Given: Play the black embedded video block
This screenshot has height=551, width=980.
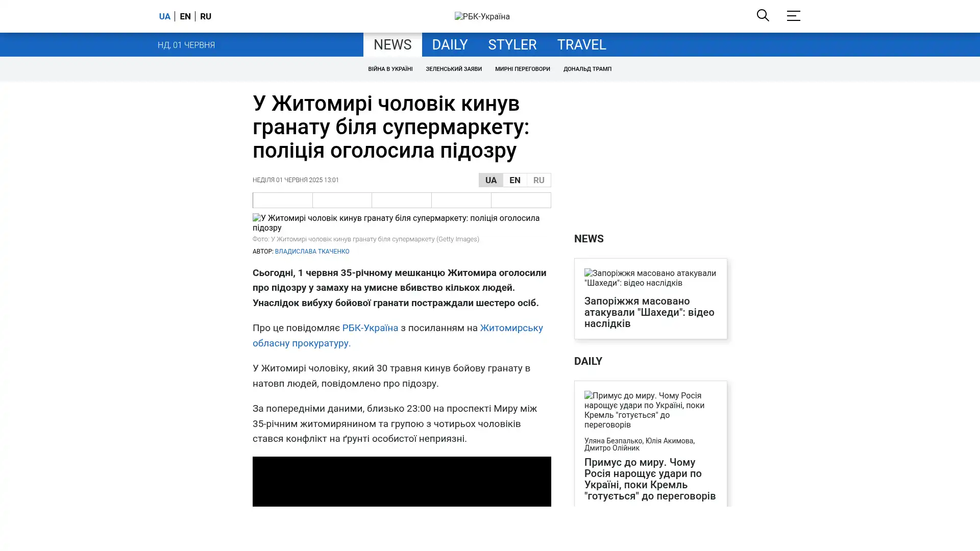Looking at the screenshot, I should pyautogui.click(x=401, y=481).
